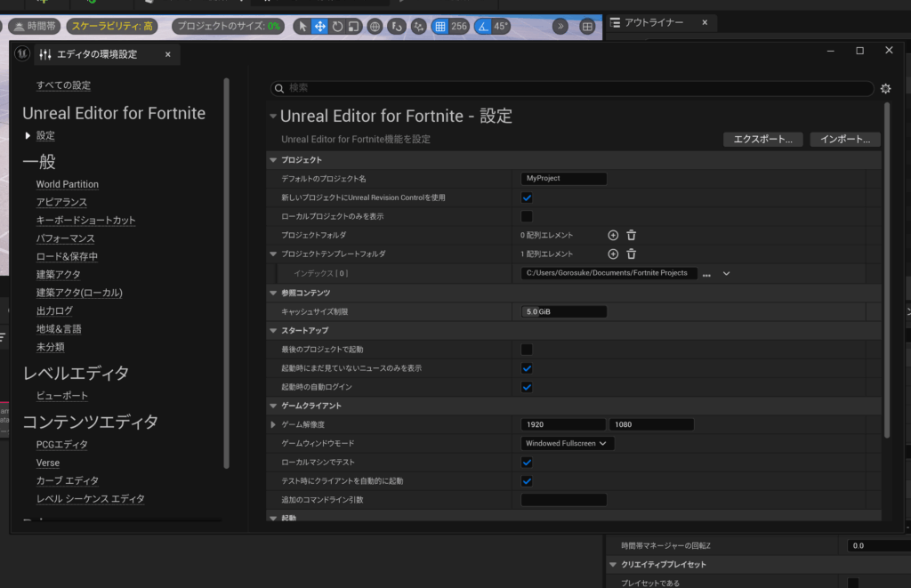Collapse the Unreal Editor for Fortnite - 設定 header
Screen dimensions: 911x588
tap(273, 117)
